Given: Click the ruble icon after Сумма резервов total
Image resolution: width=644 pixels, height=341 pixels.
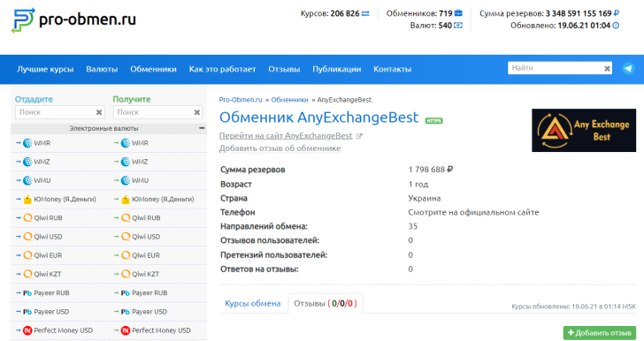Looking at the screenshot, I should [x=616, y=13].
